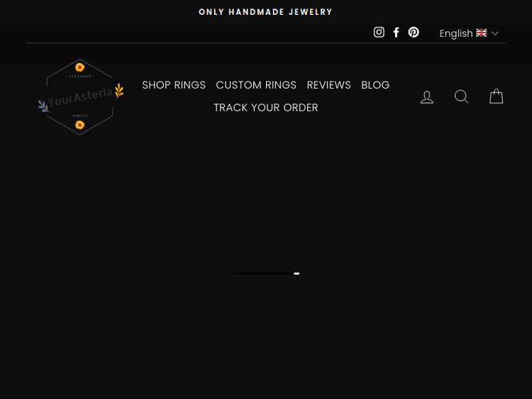Click the black loading progress bar

click(261, 273)
